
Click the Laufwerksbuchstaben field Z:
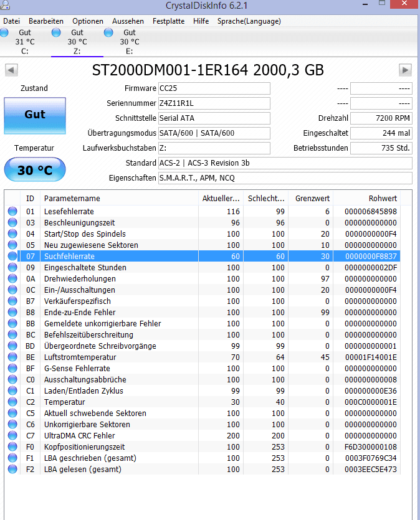pos(214,148)
